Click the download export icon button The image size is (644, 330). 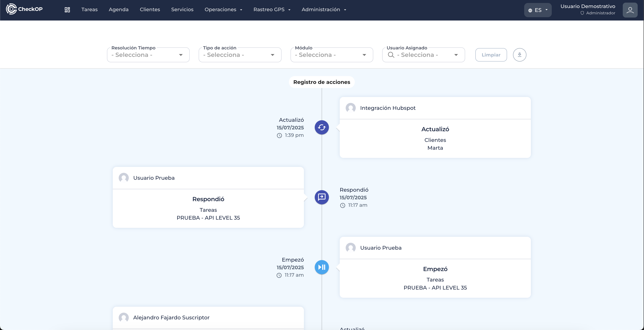pos(520,55)
